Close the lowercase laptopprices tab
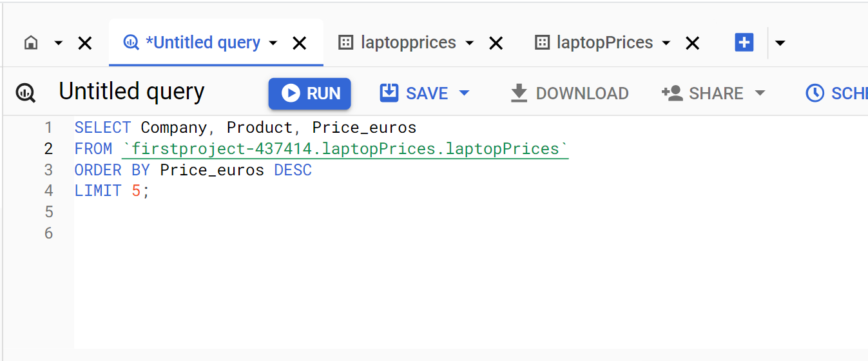This screenshot has height=361, width=868. pyautogui.click(x=496, y=43)
